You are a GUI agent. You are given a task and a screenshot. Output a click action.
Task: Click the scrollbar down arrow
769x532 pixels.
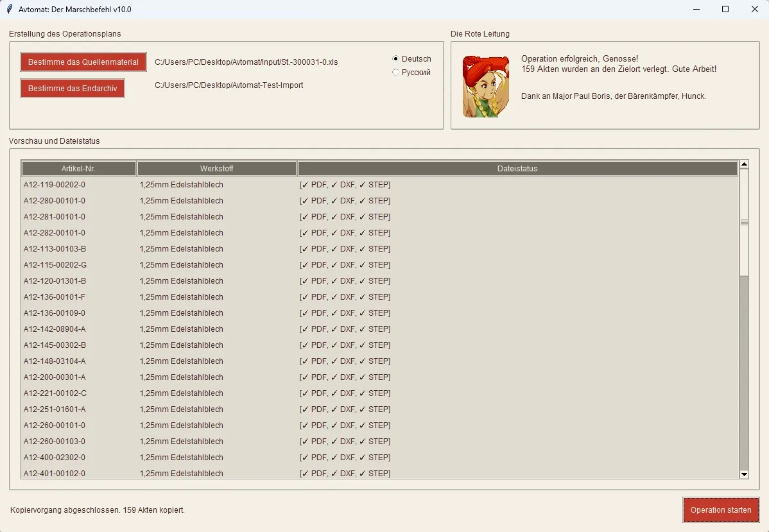click(x=744, y=474)
